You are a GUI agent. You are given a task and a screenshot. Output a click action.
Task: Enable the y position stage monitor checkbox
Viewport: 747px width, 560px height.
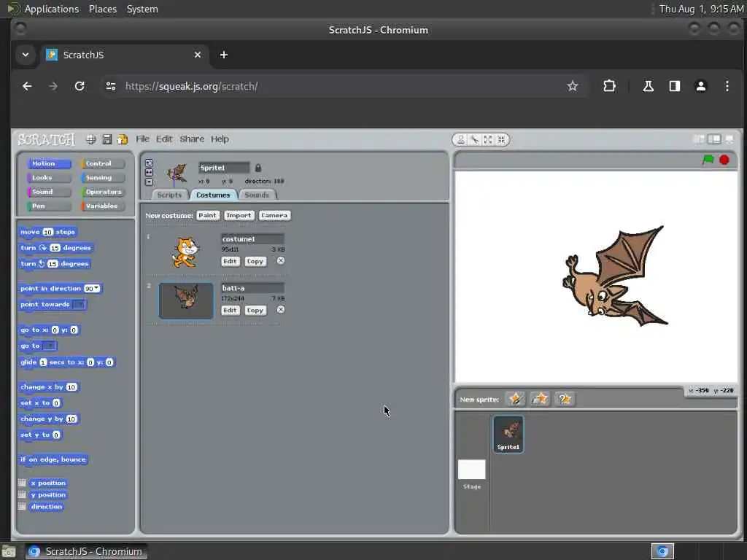click(22, 494)
